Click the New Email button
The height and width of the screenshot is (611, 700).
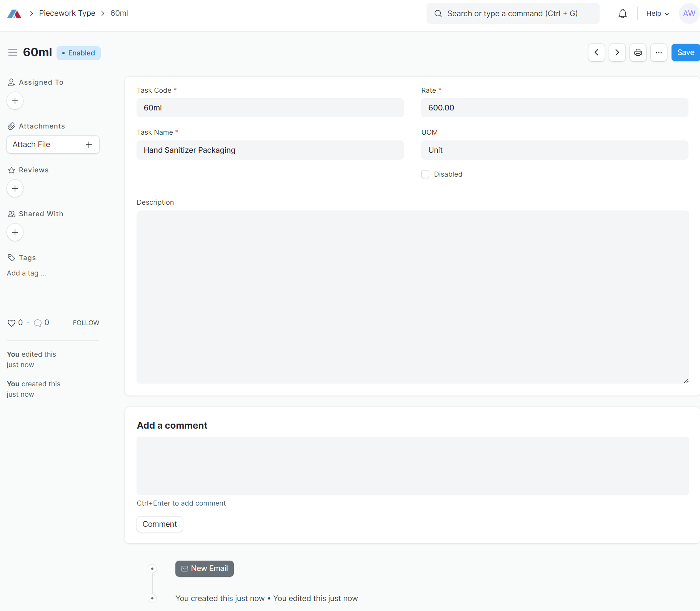point(205,569)
